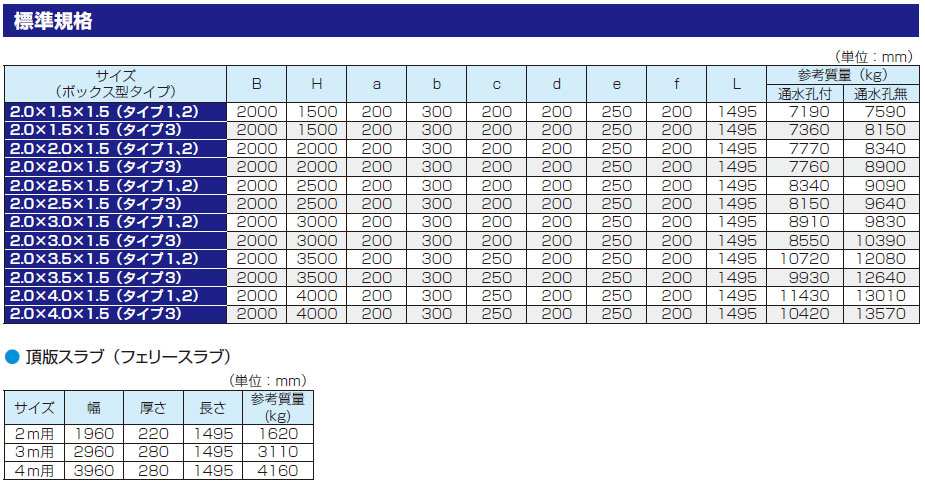Click the 2m用 row label
Screen dimensions: 925x485
(34, 434)
